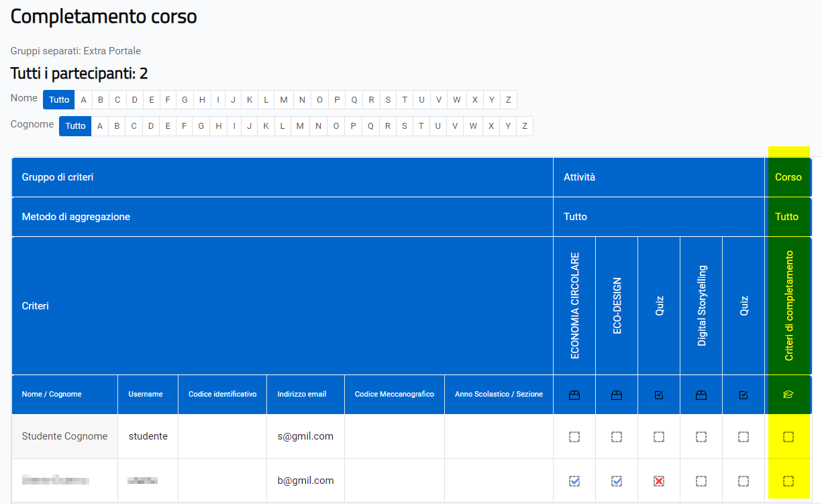This screenshot has height=504, width=822.
Task: Toggle Studente Cognome's course completion box
Action: click(x=788, y=437)
